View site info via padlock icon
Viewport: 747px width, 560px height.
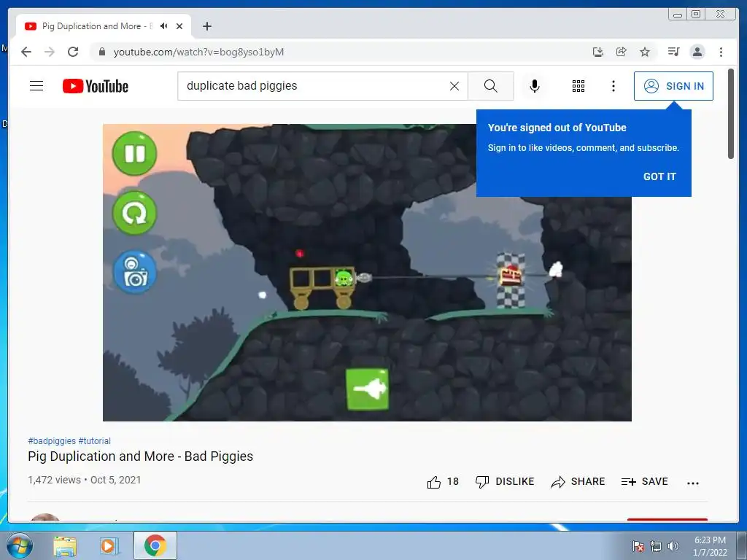[x=101, y=52]
